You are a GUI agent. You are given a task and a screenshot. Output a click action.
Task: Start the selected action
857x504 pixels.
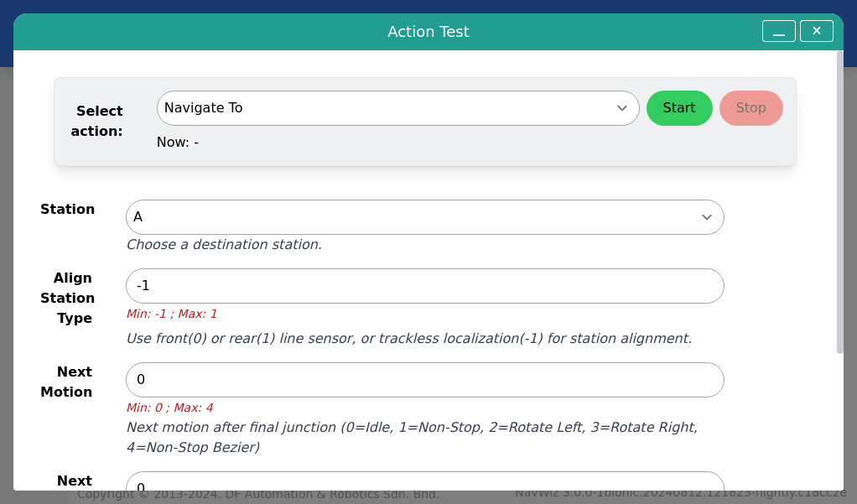point(679,108)
